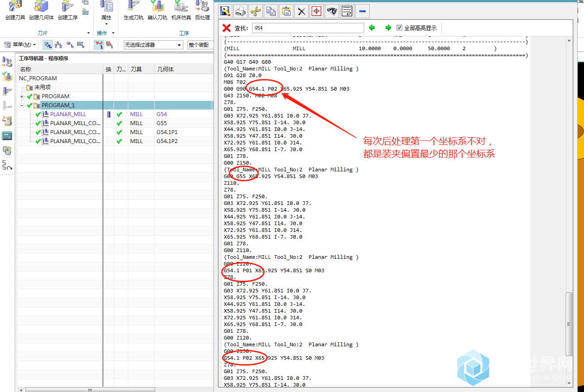The image size is (584, 392).
Task: Open the dropdown arrow under 属性
Action: 106,24
